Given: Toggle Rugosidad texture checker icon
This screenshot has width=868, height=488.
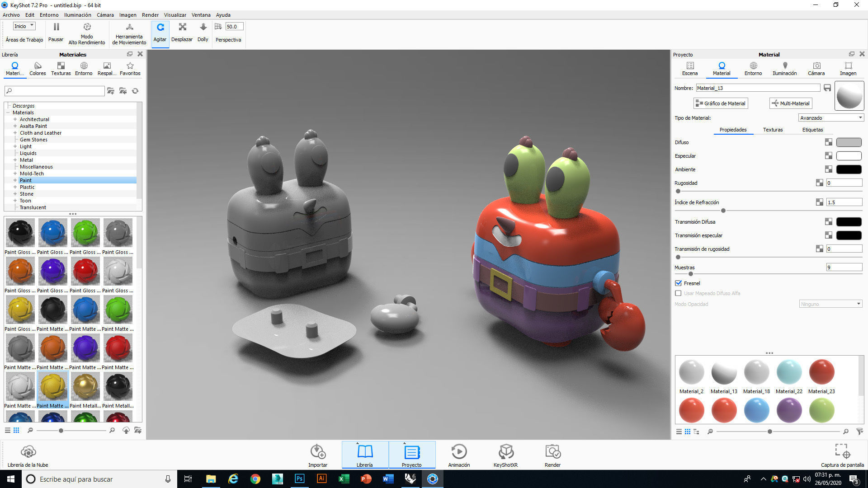Looking at the screenshot, I should [820, 183].
